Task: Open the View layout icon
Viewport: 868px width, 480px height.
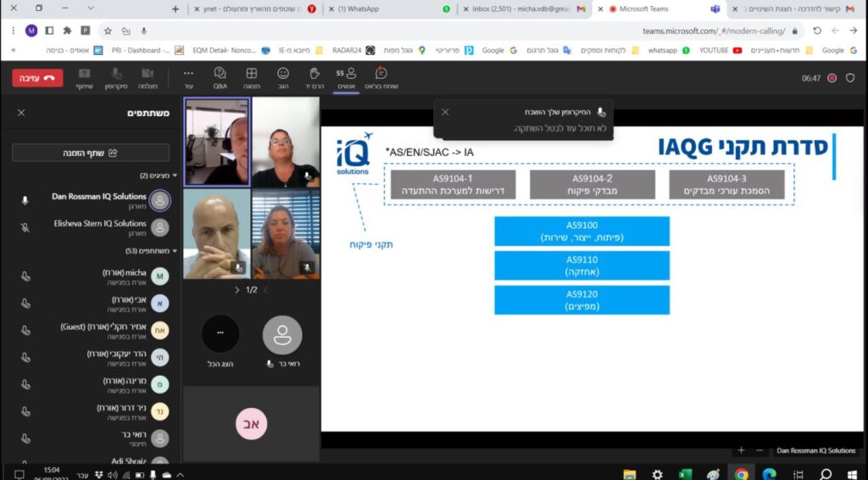Action: (x=251, y=78)
